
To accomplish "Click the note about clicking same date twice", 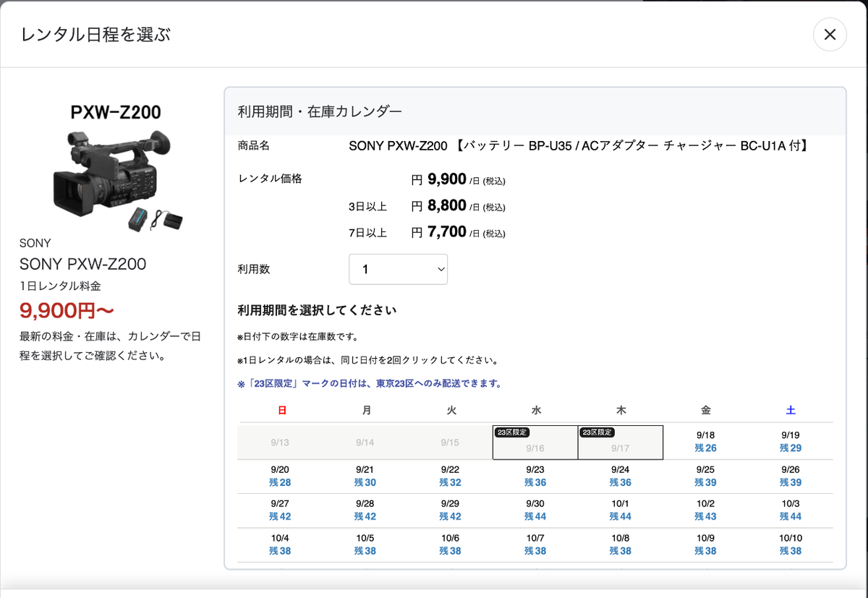I will 367,360.
